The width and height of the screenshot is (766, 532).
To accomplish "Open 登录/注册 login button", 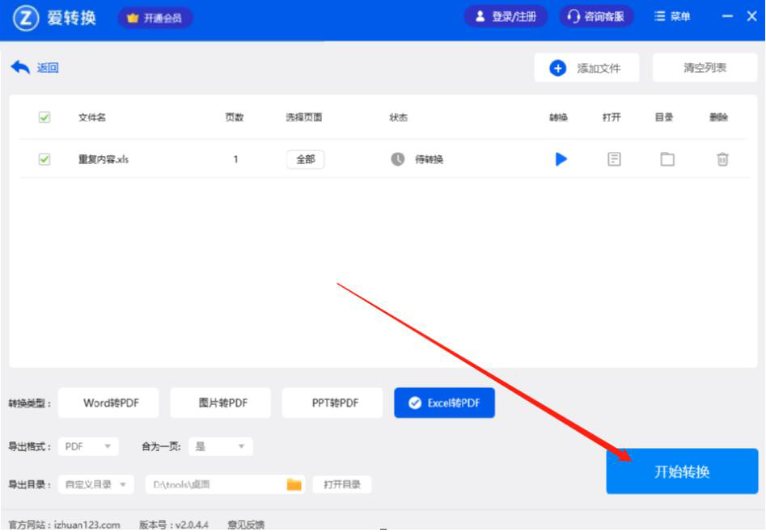I will tap(506, 17).
